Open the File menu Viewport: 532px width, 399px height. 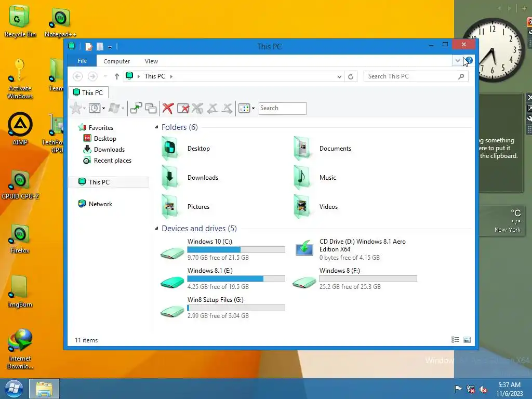[82, 61]
